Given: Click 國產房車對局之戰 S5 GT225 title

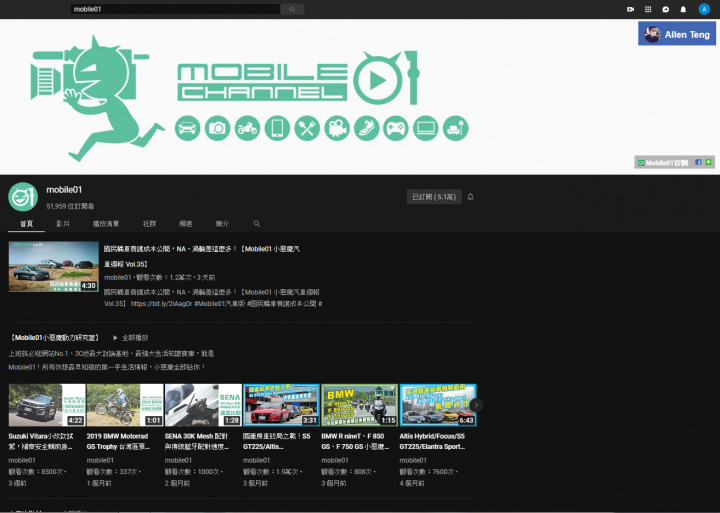Looking at the screenshot, I should pos(276,441).
